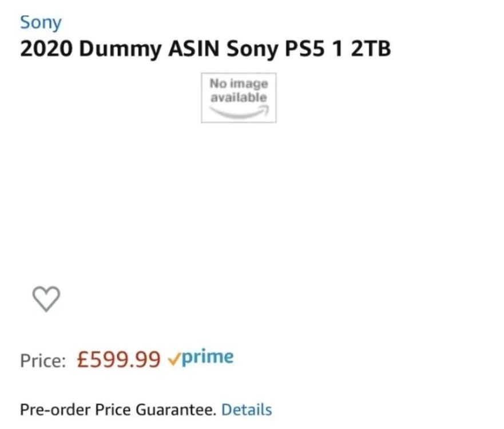504x429 pixels.
Task: Click "No image" text in the placeholder
Action: coord(239,84)
